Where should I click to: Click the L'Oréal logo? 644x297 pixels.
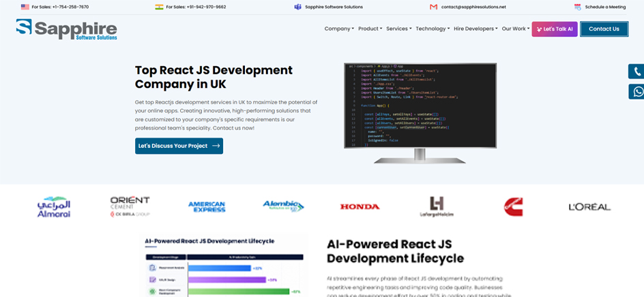pyautogui.click(x=590, y=207)
